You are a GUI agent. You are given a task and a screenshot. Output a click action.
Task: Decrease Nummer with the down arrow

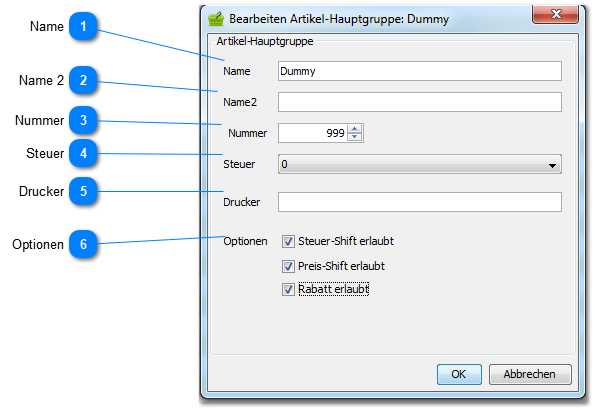(x=354, y=137)
